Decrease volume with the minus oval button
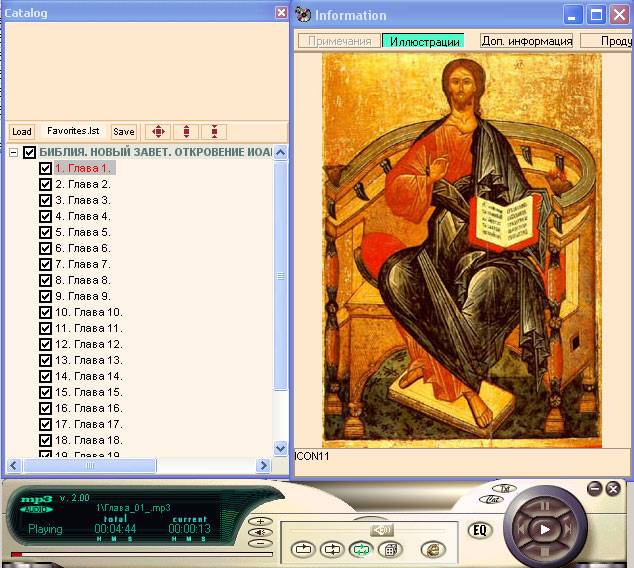This screenshot has height=568, width=634. tap(260, 543)
